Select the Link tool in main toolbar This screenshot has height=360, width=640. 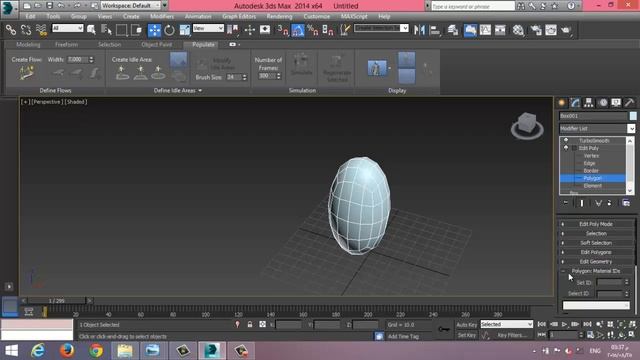coord(11,30)
